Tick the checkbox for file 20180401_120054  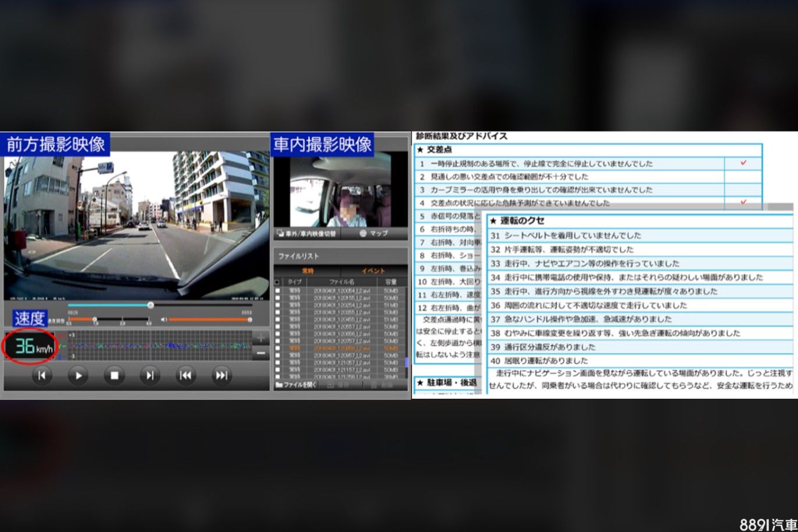pos(278,290)
